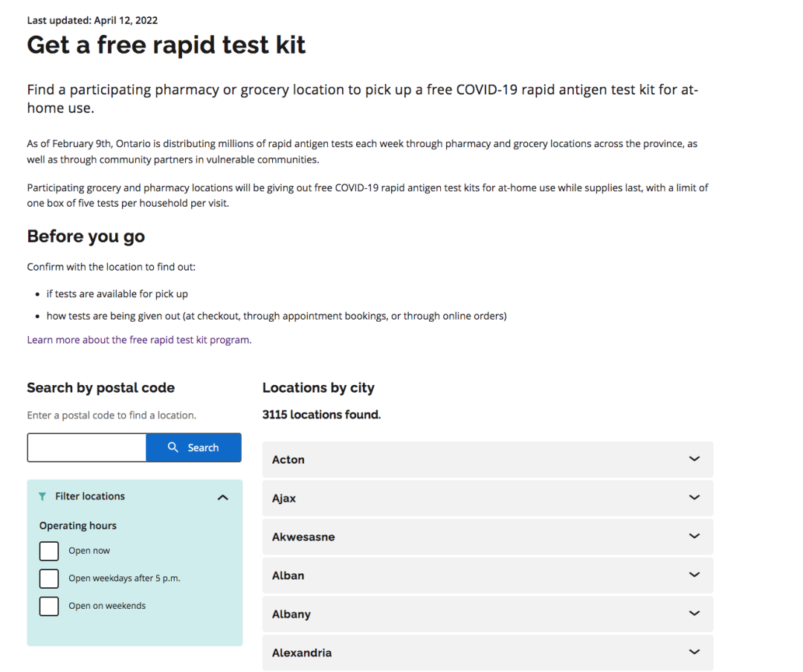Click the blue Search button
Screen dimensions: 803x672
click(193, 448)
